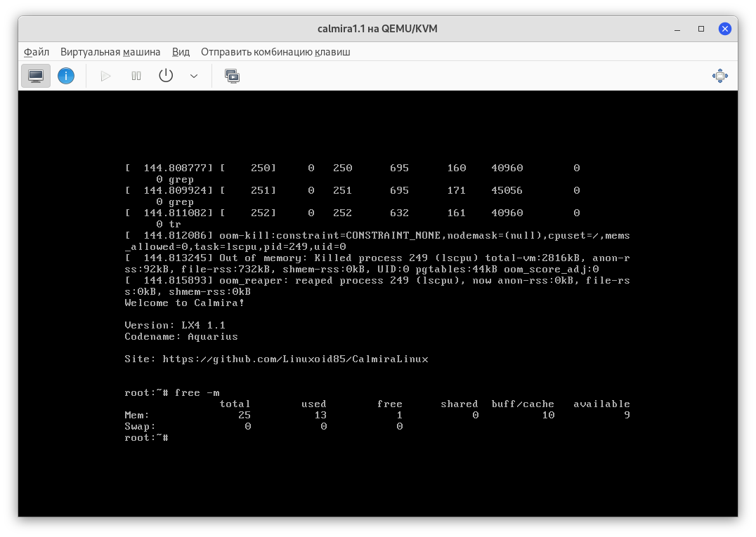Click the 'Mem:' row label
Screen dimensions: 756x537
click(x=137, y=415)
